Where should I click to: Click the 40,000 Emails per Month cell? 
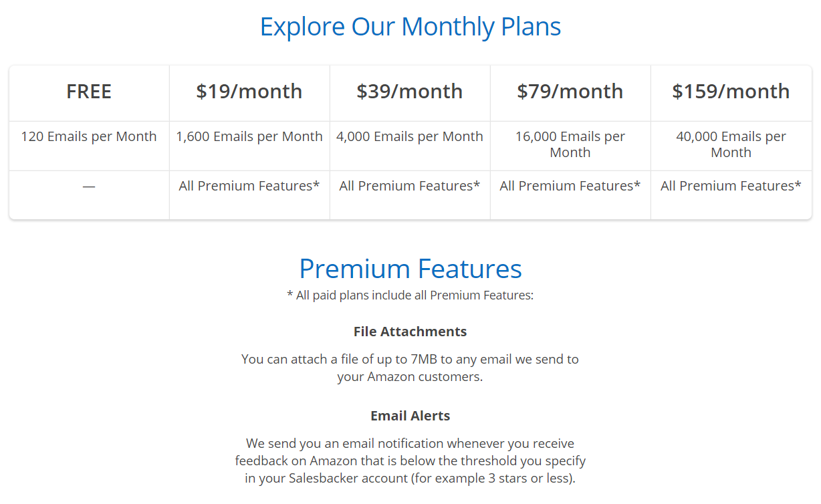pyautogui.click(x=731, y=144)
